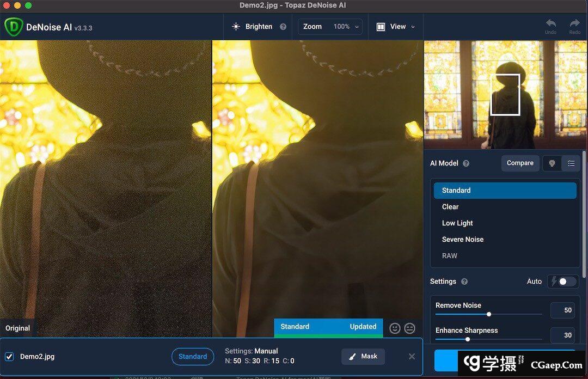
Task: Remove Demo2.jpg with the X button
Action: (x=412, y=356)
